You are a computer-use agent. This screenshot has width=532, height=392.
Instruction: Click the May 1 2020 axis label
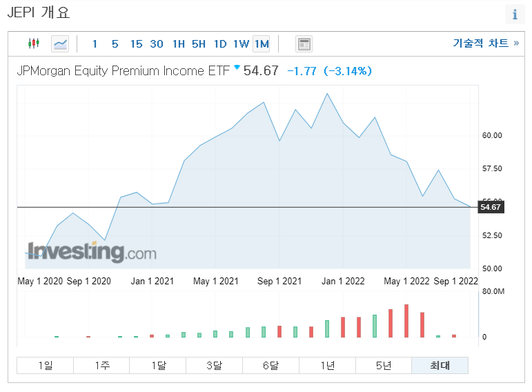[40, 281]
